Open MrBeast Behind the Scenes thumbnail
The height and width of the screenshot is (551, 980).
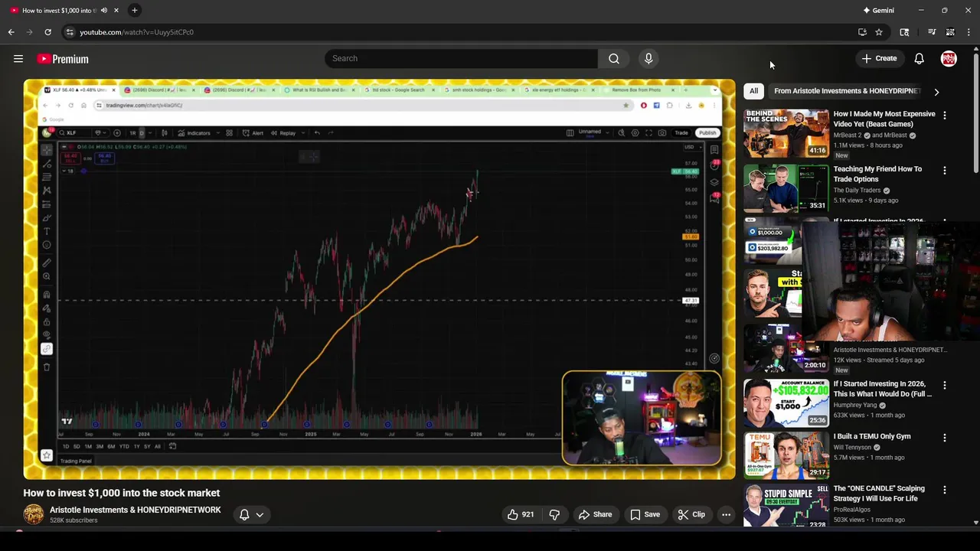tap(786, 133)
